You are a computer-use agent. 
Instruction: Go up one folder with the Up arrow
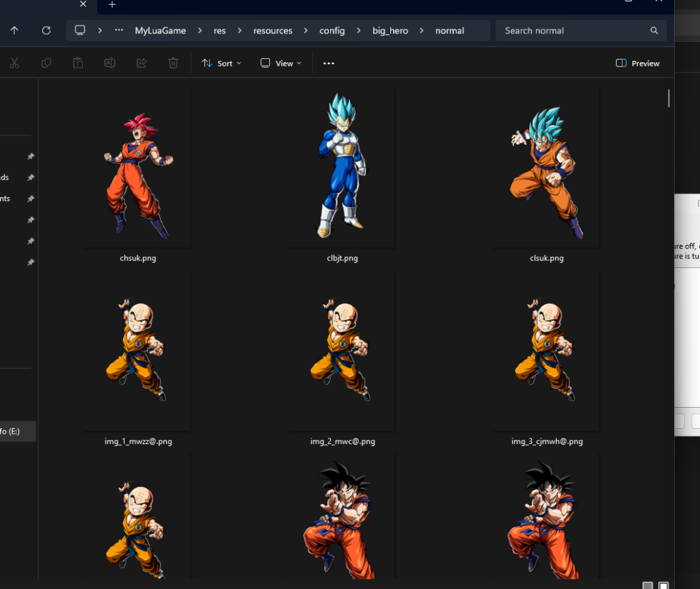pyautogui.click(x=14, y=31)
